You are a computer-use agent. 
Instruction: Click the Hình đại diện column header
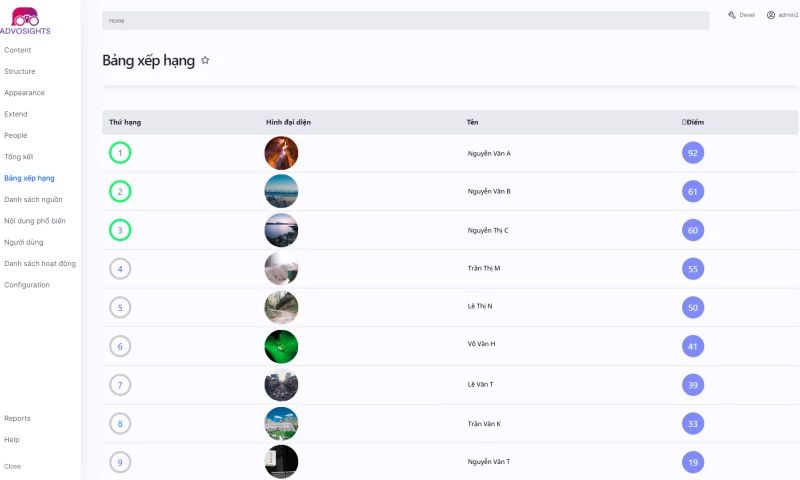click(x=288, y=122)
